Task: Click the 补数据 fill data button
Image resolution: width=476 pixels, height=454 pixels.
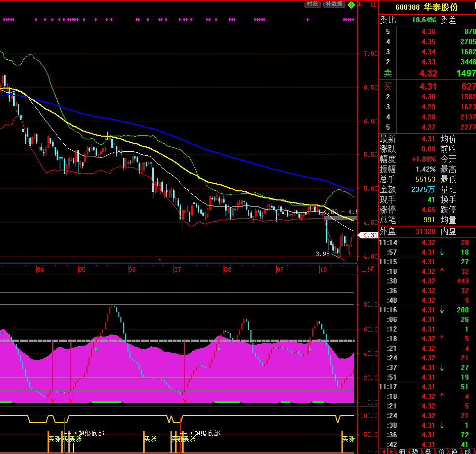Action: [x=334, y=4]
